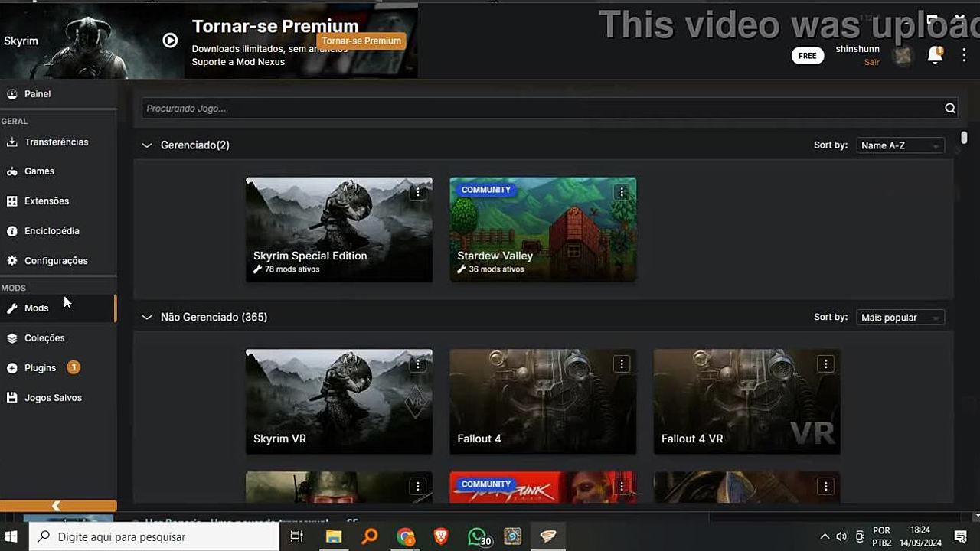This screenshot has width=980, height=551.
Task: Click the games list vertical scrollbar
Action: pos(964,138)
